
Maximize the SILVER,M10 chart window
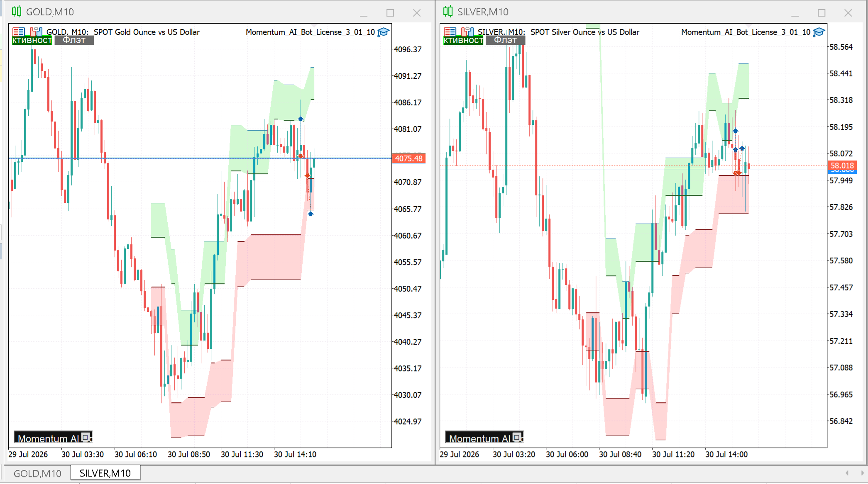[x=822, y=13]
